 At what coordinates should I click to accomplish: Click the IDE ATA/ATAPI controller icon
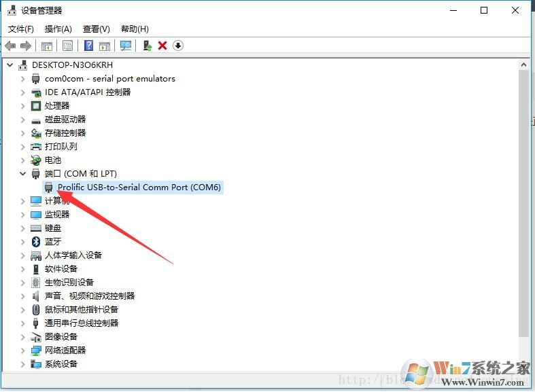tap(36, 92)
